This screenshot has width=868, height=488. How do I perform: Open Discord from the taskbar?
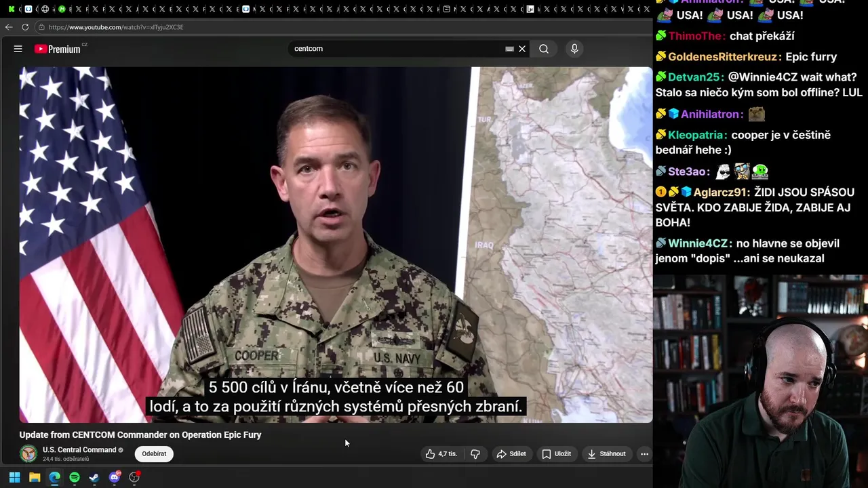pos(115,477)
